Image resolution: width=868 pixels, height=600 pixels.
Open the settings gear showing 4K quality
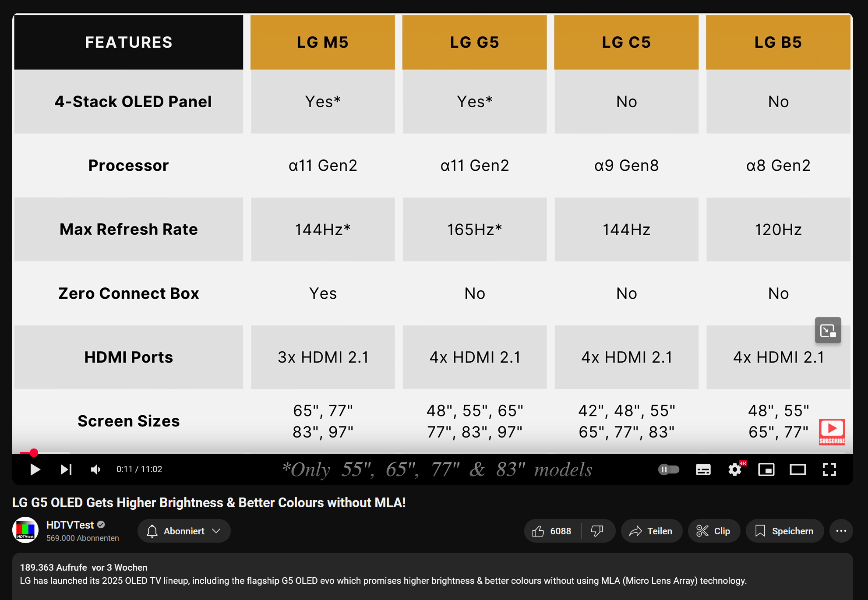(x=735, y=469)
